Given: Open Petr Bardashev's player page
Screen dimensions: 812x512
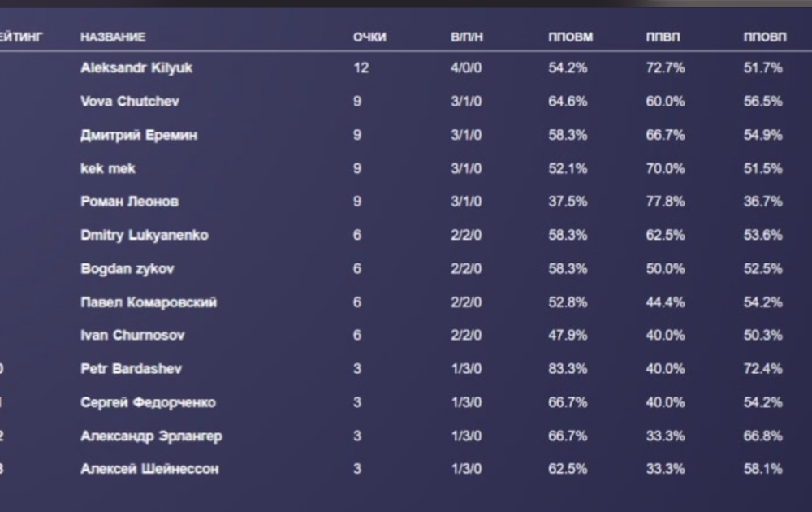Looking at the screenshot, I should [x=132, y=369].
